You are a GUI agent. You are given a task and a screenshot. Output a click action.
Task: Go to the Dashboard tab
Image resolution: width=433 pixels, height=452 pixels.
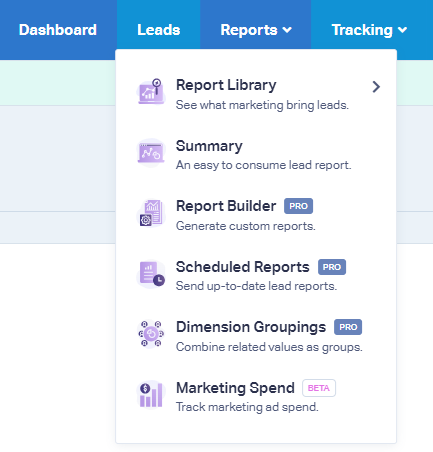pyautogui.click(x=58, y=30)
